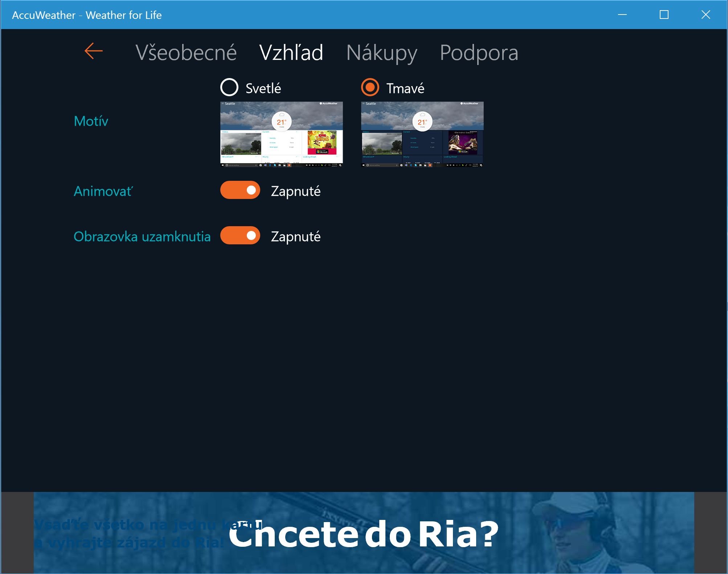Switch to the Nákupy tab
Viewport: 728px width, 574px height.
coord(382,53)
